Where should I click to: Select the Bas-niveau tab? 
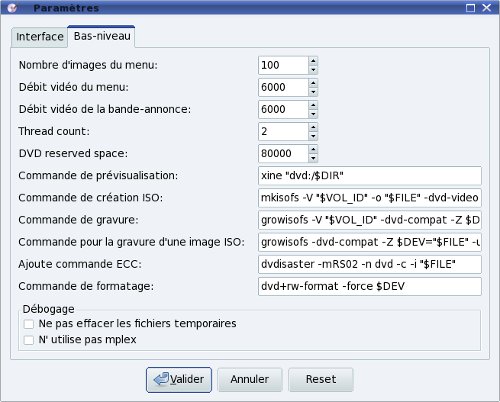[102, 36]
